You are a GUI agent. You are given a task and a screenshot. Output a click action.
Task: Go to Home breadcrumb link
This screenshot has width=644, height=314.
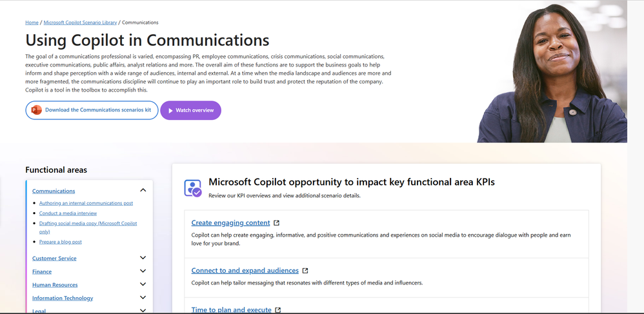(32, 23)
